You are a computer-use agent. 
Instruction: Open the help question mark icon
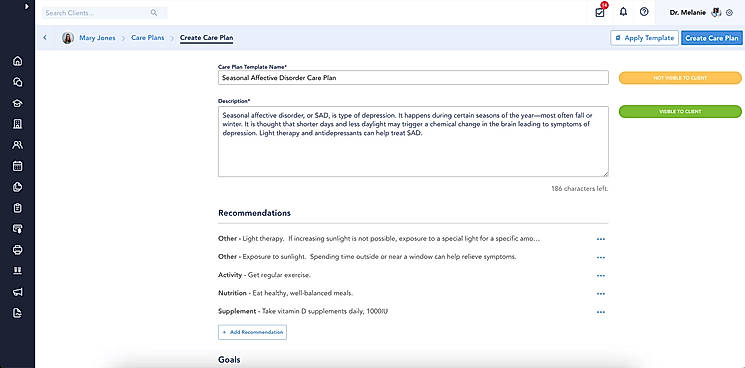(x=644, y=12)
